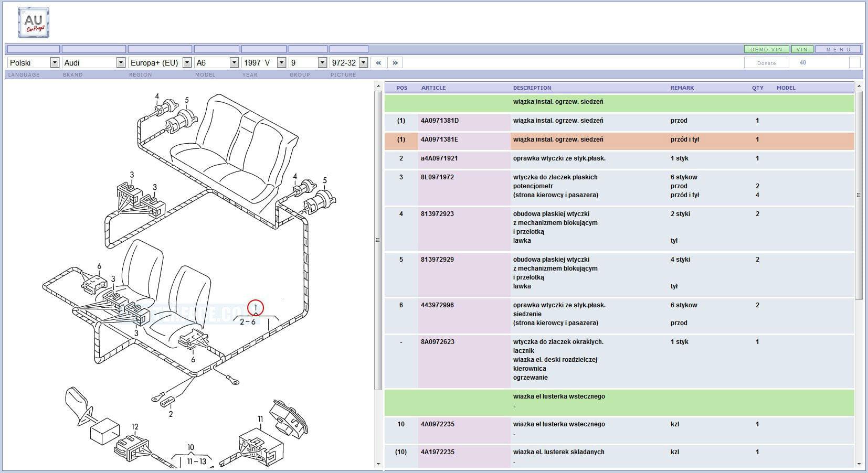Open the Model dropdown showing A6
The image size is (868, 473).
pyautogui.click(x=216, y=62)
